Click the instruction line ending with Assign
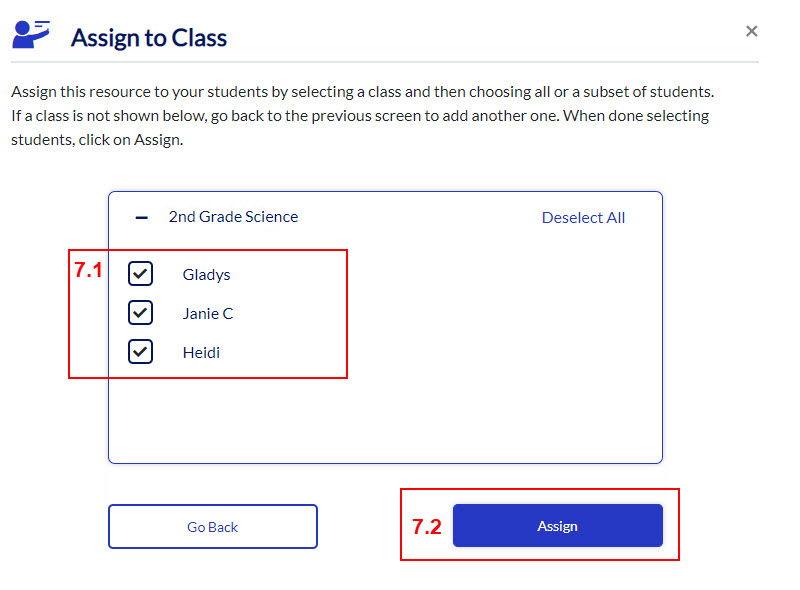Screen dimensions: 800x590 click(97, 140)
